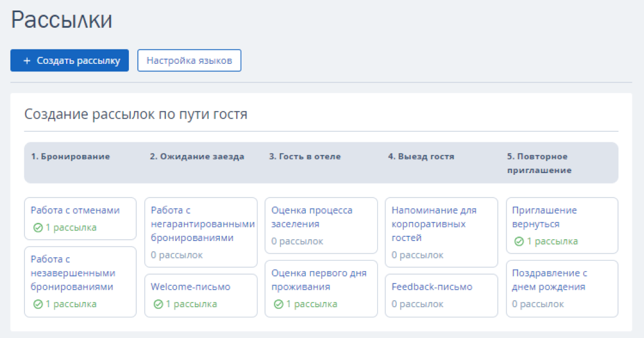Screen dimensions: 644x338
Task: Click the 4. Выезд гостя stage header
Action: tap(421, 156)
